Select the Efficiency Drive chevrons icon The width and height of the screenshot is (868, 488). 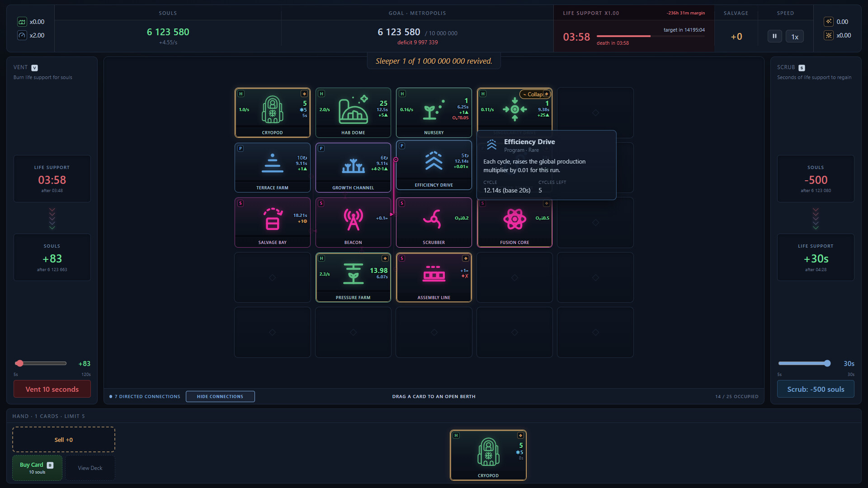(x=434, y=161)
